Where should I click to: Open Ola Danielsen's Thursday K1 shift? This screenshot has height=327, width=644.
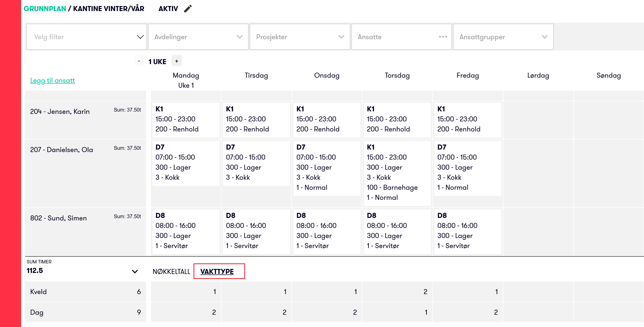[397, 172]
